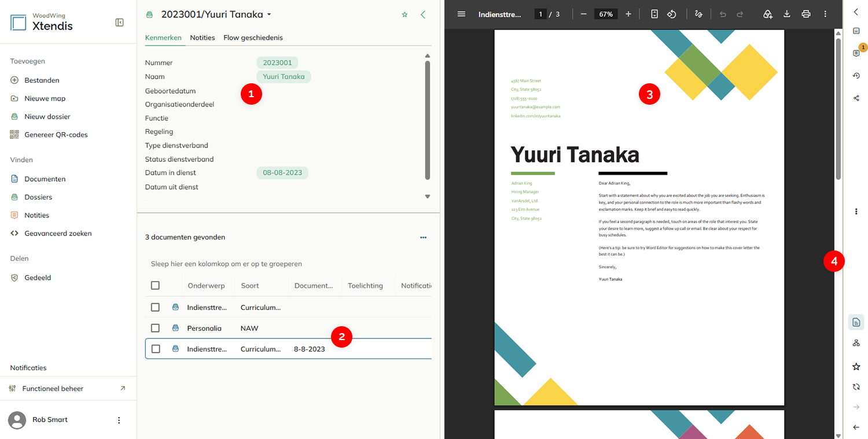Zoom out the PDF with minus
Viewport: 868px width, 439px height.
point(583,14)
